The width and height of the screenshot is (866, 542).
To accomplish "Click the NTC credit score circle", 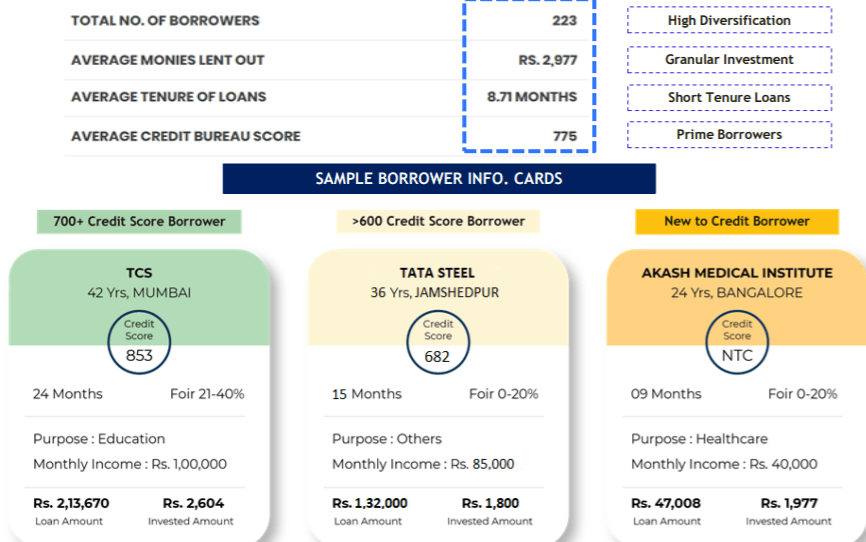I will [x=737, y=343].
